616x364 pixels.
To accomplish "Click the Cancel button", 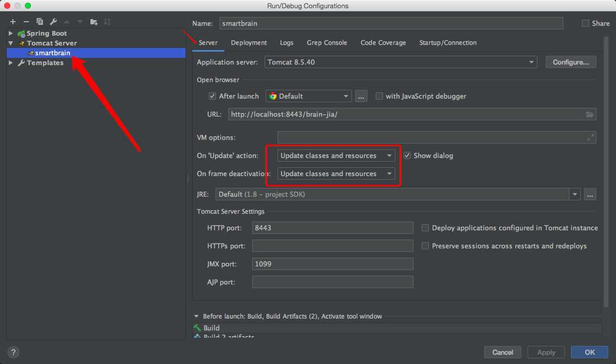I will pyautogui.click(x=502, y=352).
